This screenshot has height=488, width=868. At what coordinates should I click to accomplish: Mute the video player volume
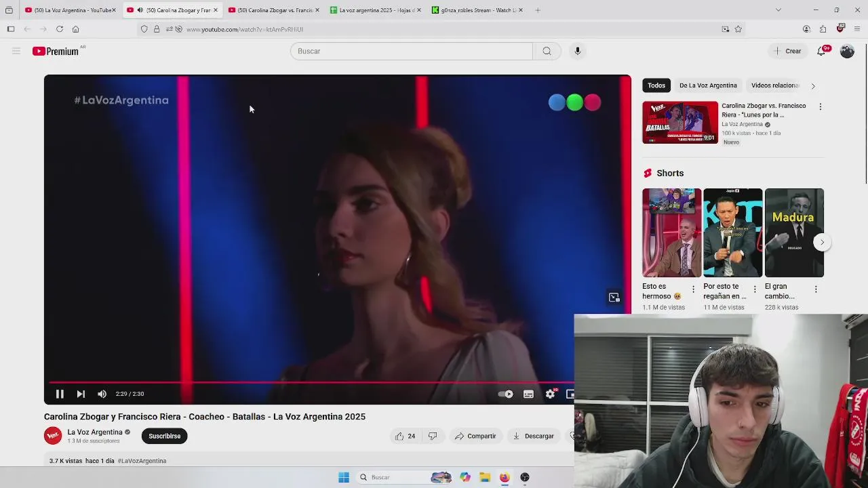[102, 394]
